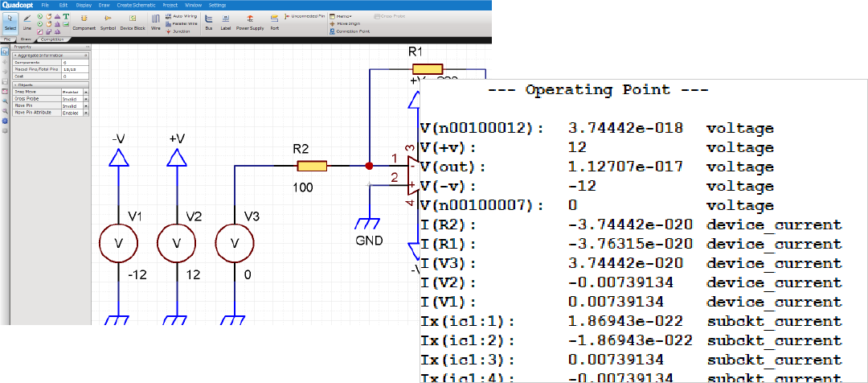Choose the Symbol tool
Viewport: 868px width, 383px height.
coord(108,21)
